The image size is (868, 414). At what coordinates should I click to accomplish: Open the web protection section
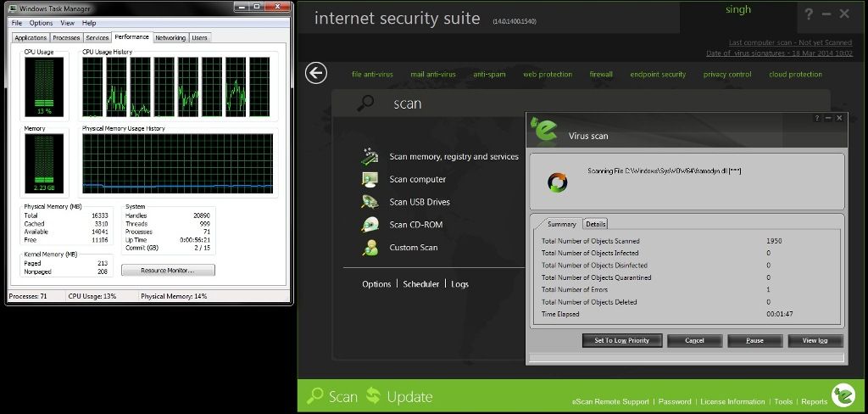pyautogui.click(x=548, y=75)
